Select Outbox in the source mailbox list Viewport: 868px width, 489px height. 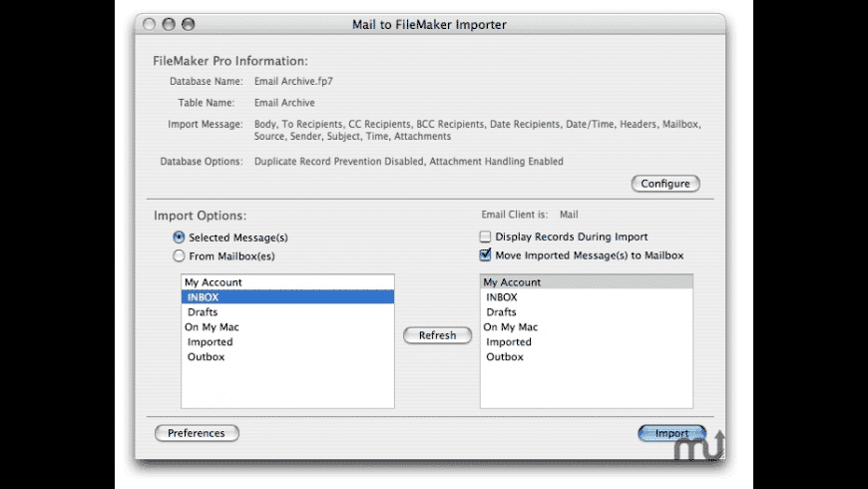(x=288, y=356)
